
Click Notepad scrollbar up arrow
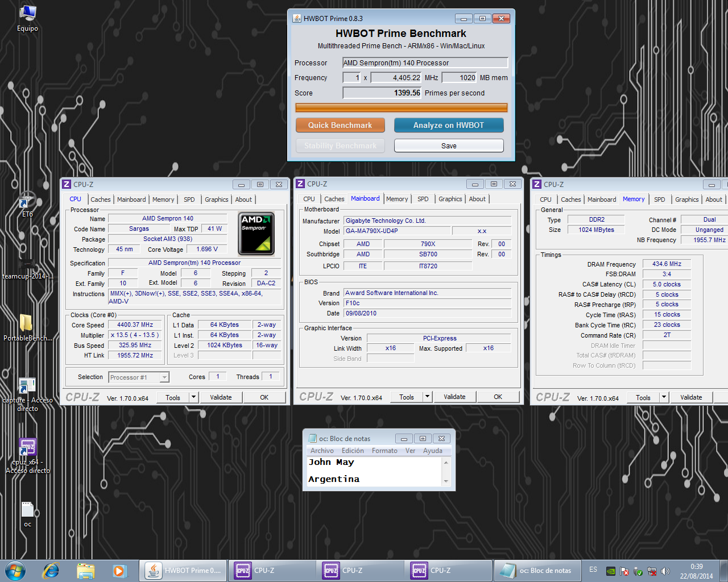click(x=446, y=462)
